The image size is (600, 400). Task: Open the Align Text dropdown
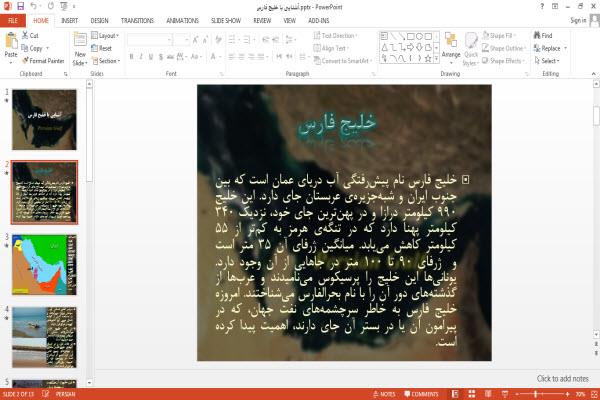point(331,48)
